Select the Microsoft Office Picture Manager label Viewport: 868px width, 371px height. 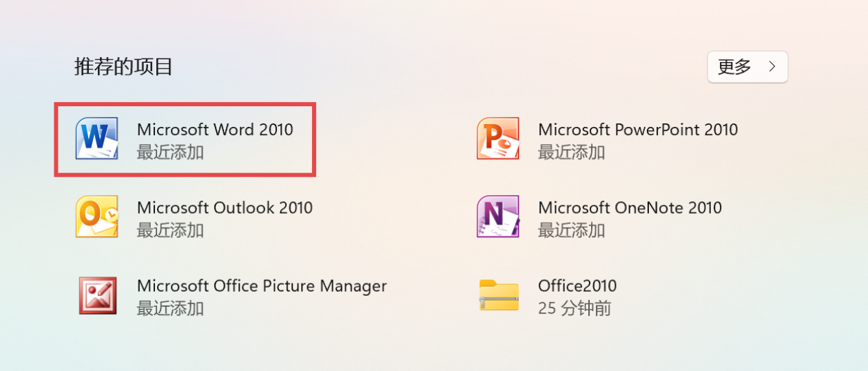pyautogui.click(x=262, y=286)
